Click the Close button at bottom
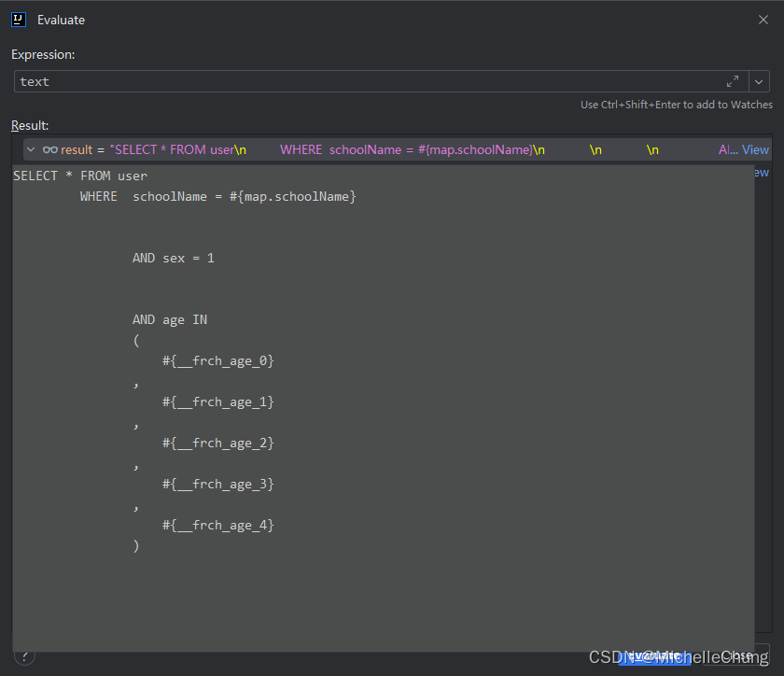The width and height of the screenshot is (784, 676). (736, 655)
